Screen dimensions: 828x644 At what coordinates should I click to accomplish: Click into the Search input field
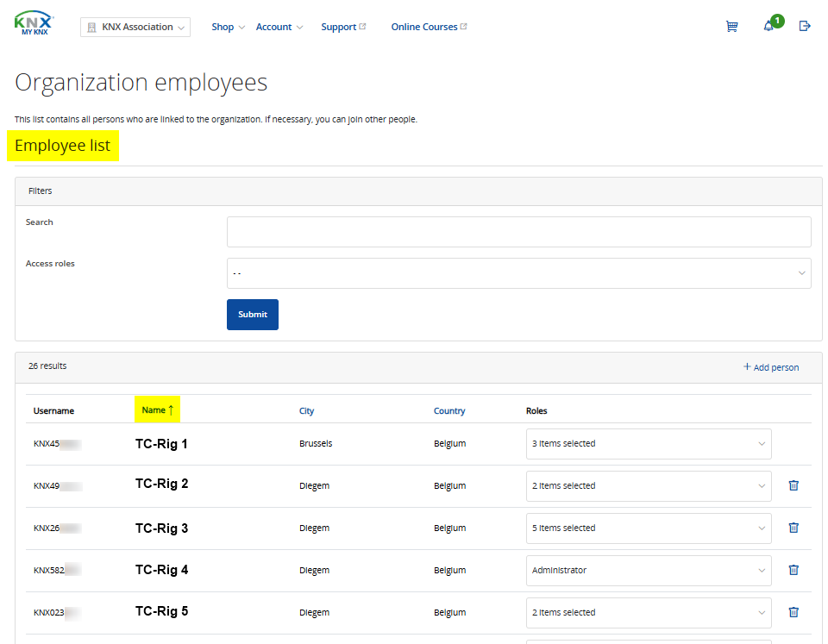tap(518, 232)
